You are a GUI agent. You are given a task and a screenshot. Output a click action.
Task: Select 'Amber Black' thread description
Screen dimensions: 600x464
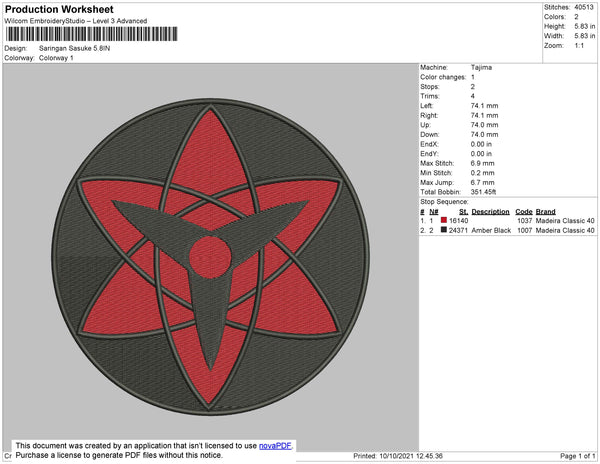click(x=491, y=230)
